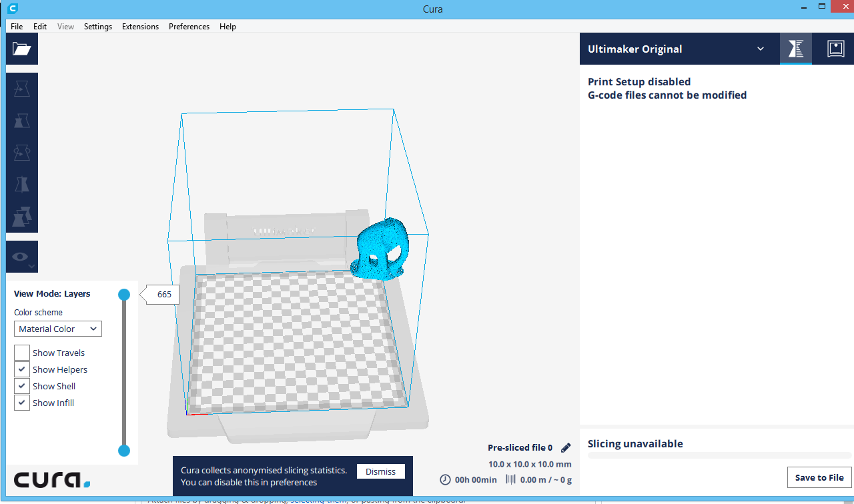Dismiss the slicing statistics notification
The image size is (854, 504).
click(x=380, y=471)
